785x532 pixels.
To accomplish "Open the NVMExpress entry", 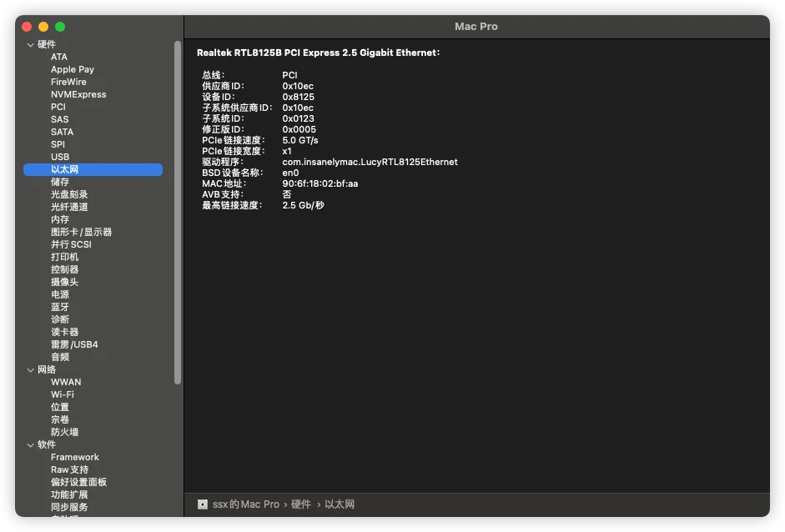I will (x=78, y=94).
